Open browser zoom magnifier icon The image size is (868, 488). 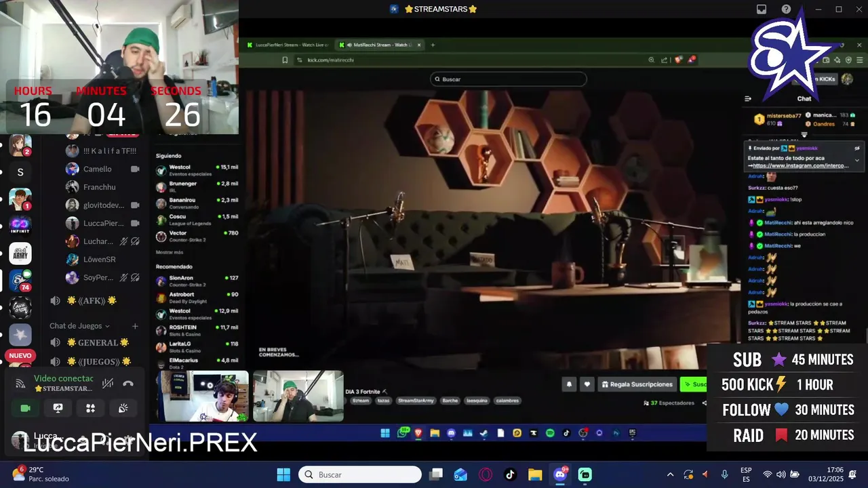652,60
